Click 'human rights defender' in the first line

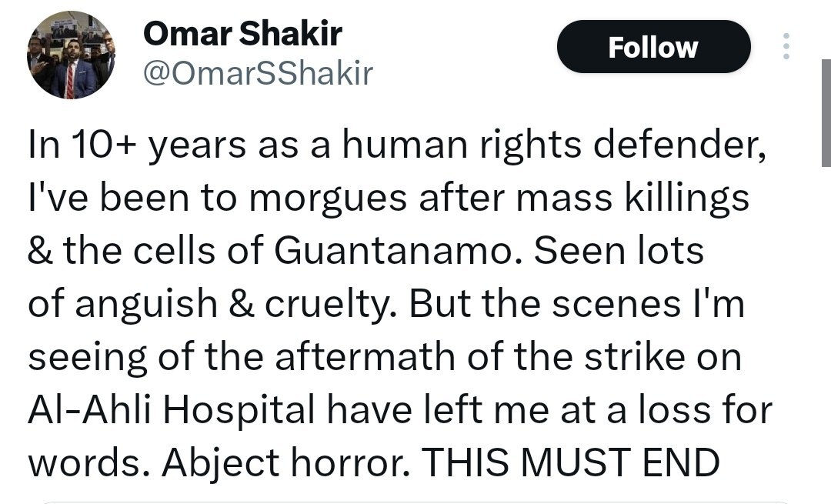pos(554,145)
